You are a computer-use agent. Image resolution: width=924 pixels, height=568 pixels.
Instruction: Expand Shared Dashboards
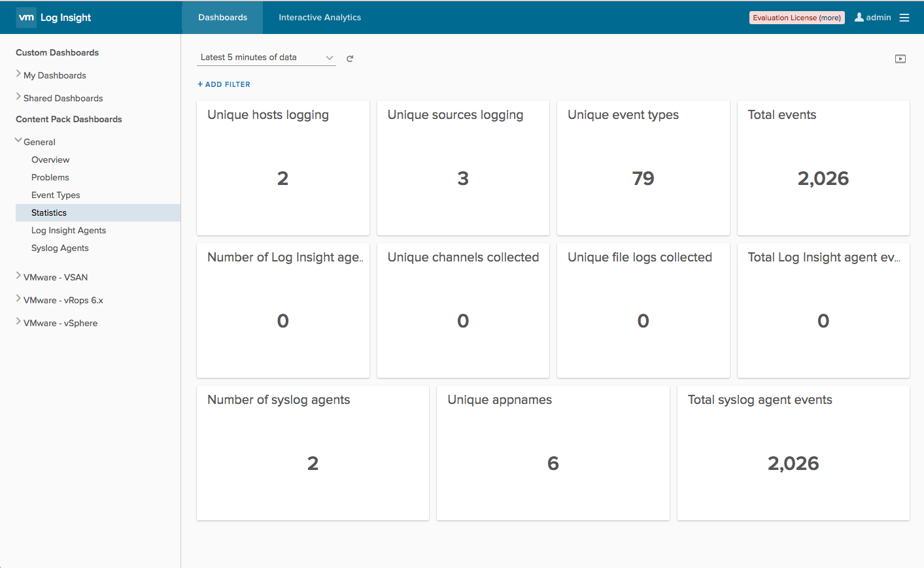point(18,97)
